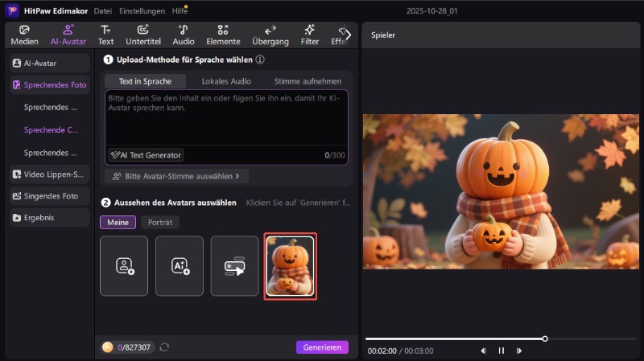Refresh credits with the reload icon
Screen dimensions: 644x361
(164, 347)
